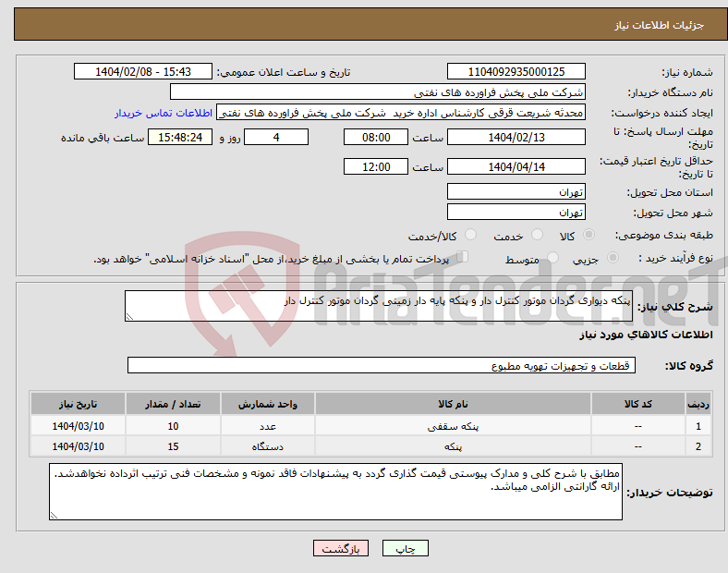Click the request creator field محدثه شریعت قرقی
Screen dimensions: 728x573
(401, 113)
